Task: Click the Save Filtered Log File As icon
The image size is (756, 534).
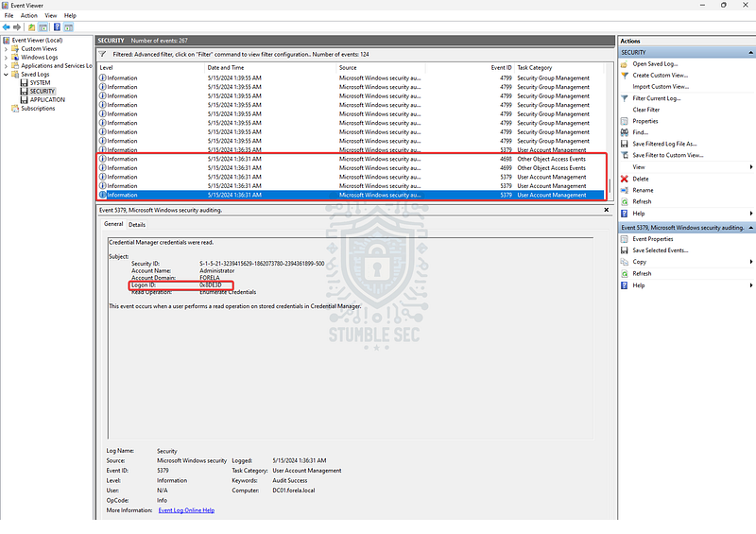Action: pos(625,144)
